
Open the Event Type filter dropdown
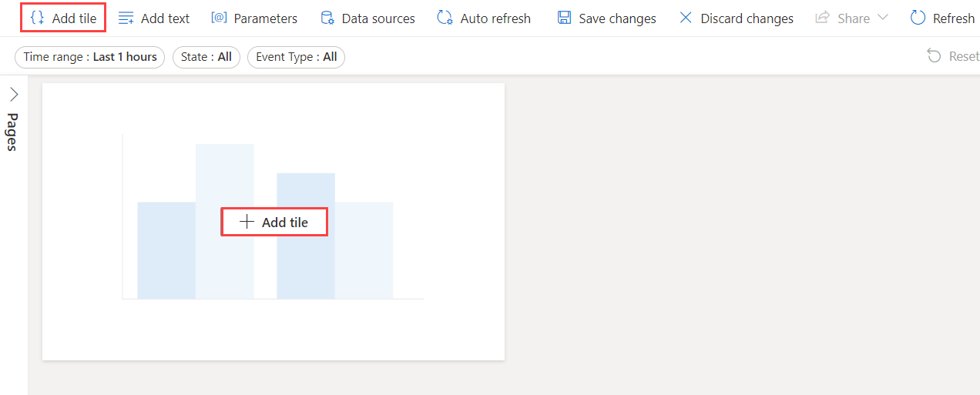(297, 57)
